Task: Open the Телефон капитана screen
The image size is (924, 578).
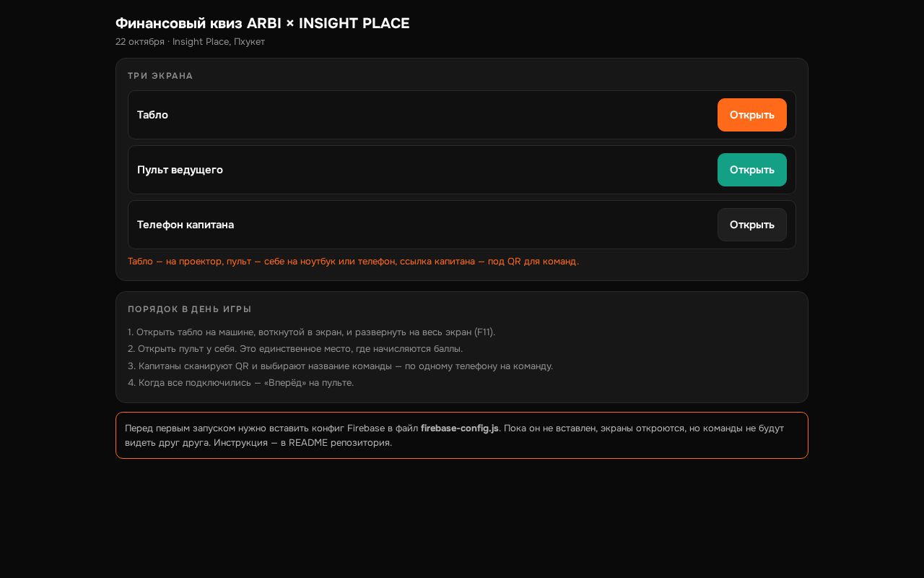Action: click(751, 225)
